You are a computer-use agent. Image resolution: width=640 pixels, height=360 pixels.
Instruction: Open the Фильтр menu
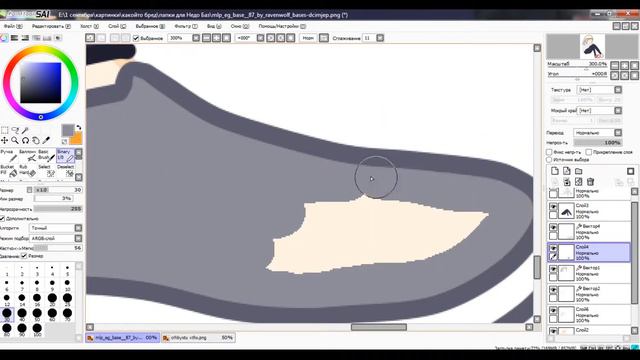pyautogui.click(x=186, y=26)
